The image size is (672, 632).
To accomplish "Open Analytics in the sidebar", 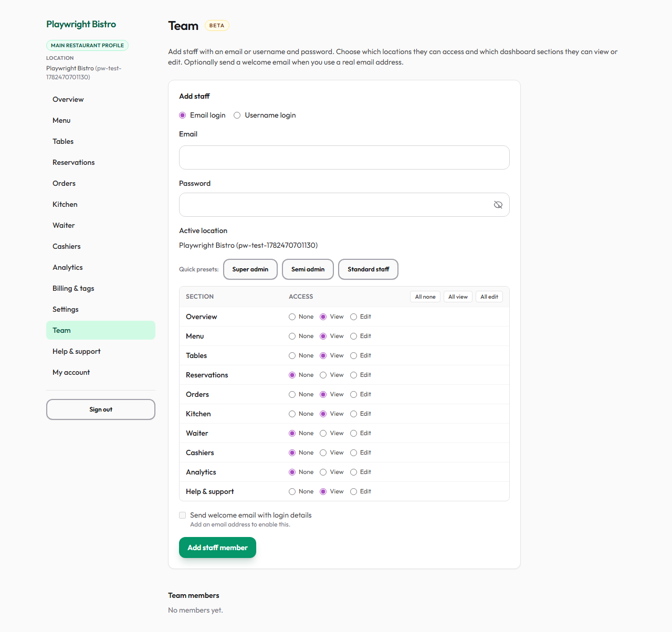I will pos(101,267).
